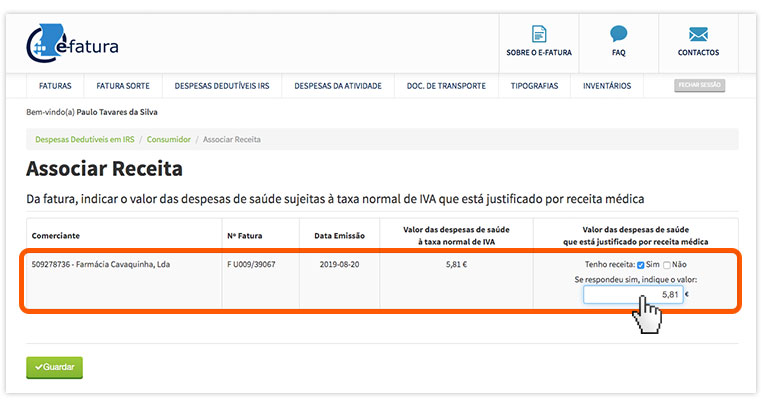The image size is (762, 408).
Task: Click the green Guardar button
Action: tap(55, 368)
